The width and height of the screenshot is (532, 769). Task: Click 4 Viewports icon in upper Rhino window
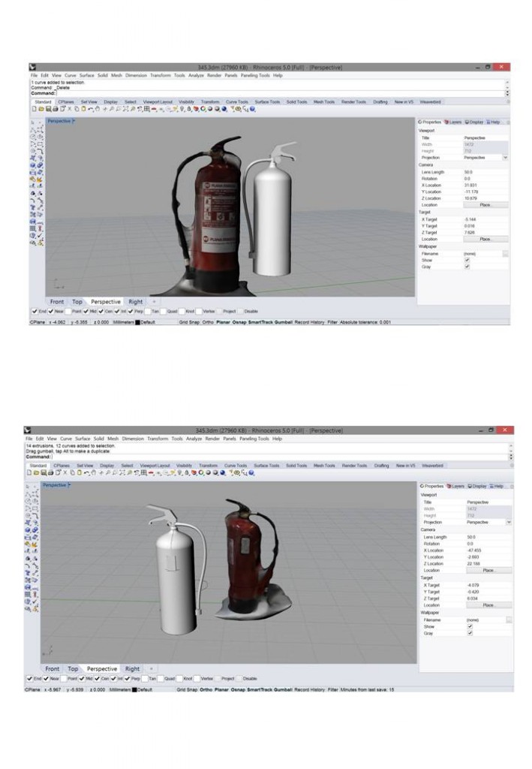(146, 109)
